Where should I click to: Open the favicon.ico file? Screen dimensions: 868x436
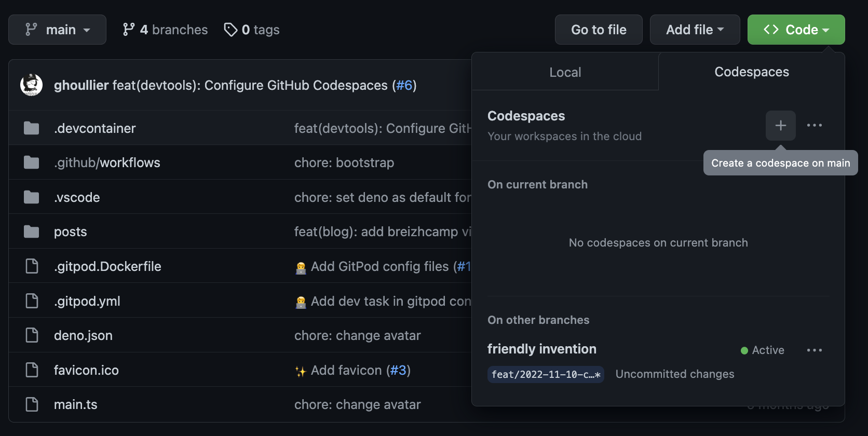86,370
